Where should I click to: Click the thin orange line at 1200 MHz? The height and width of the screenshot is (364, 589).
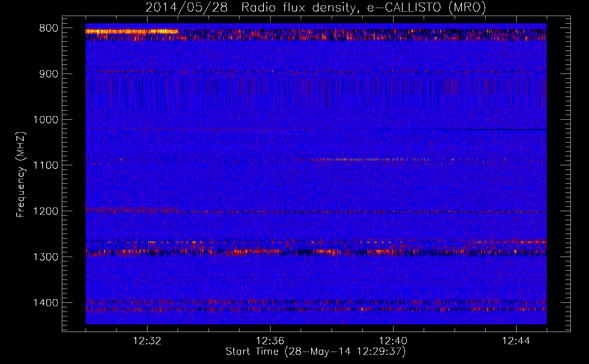[x=316, y=211]
